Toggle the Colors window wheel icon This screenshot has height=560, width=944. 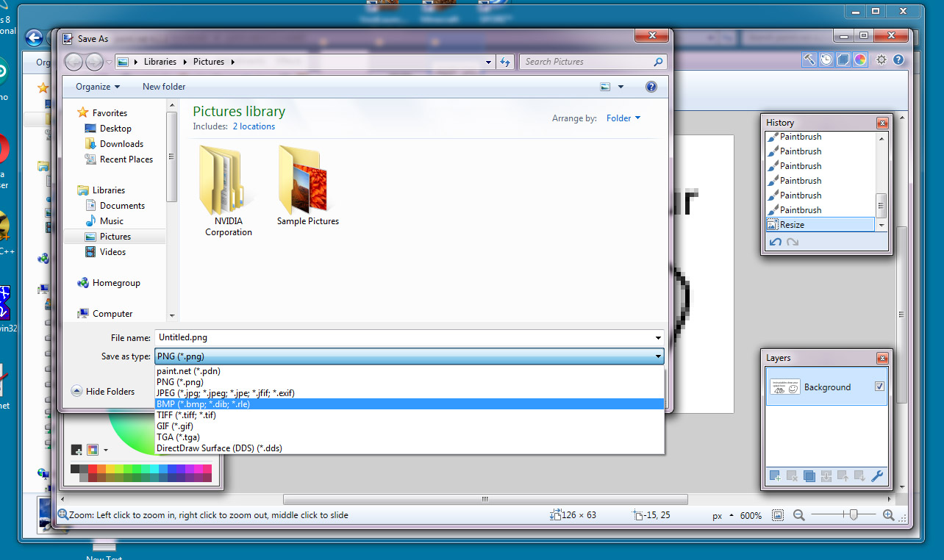[860, 60]
